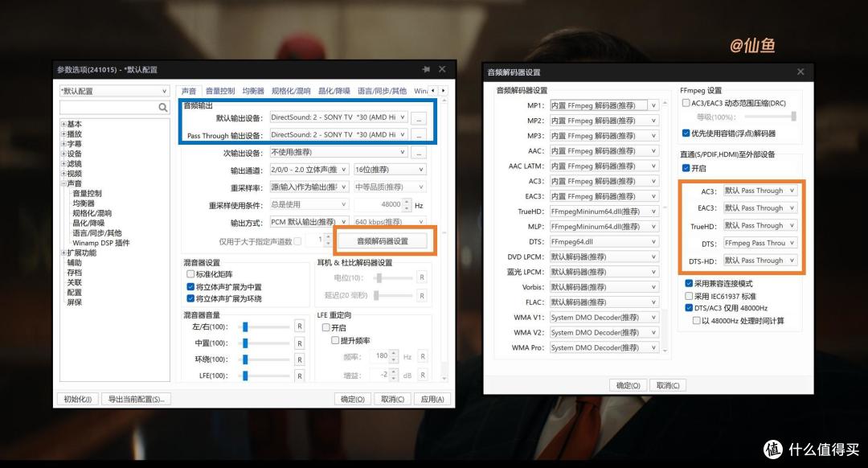Reset 电位 value with its R button
Viewport: 868px width, 468px height.
click(x=422, y=277)
